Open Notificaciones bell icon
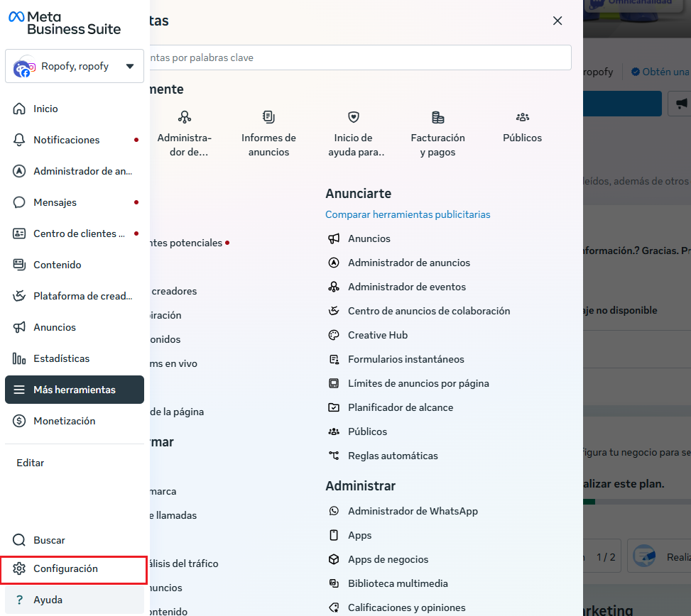The height and width of the screenshot is (616, 691). pos(19,140)
